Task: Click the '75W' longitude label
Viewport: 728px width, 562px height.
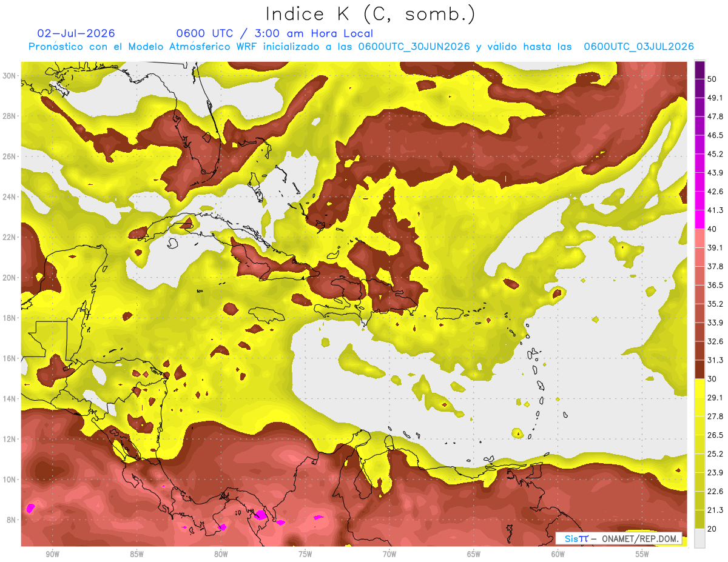Action: pyautogui.click(x=305, y=555)
